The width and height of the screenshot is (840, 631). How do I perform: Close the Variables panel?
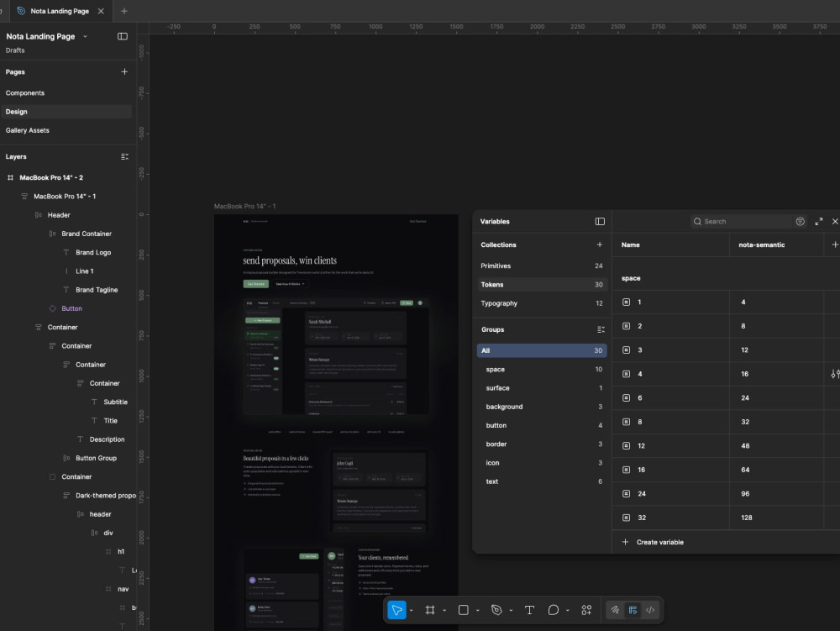pos(835,221)
